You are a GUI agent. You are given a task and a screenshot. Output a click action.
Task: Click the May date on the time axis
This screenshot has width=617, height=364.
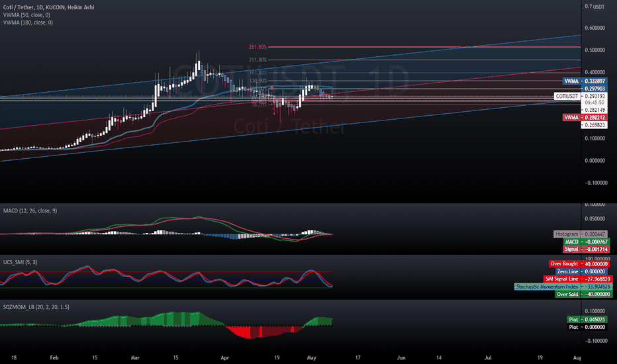(311, 357)
